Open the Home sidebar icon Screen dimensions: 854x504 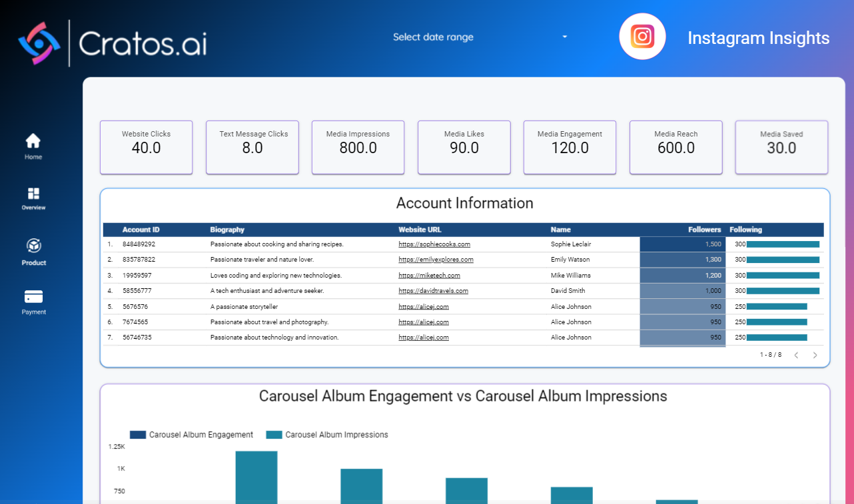[x=33, y=140]
